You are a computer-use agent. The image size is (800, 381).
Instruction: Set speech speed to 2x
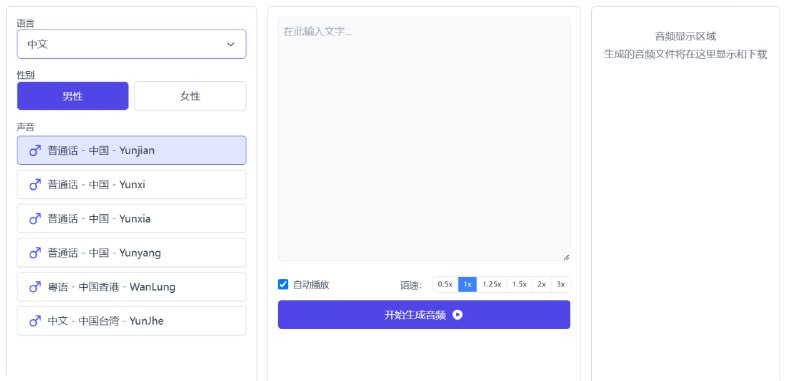pyautogui.click(x=541, y=285)
